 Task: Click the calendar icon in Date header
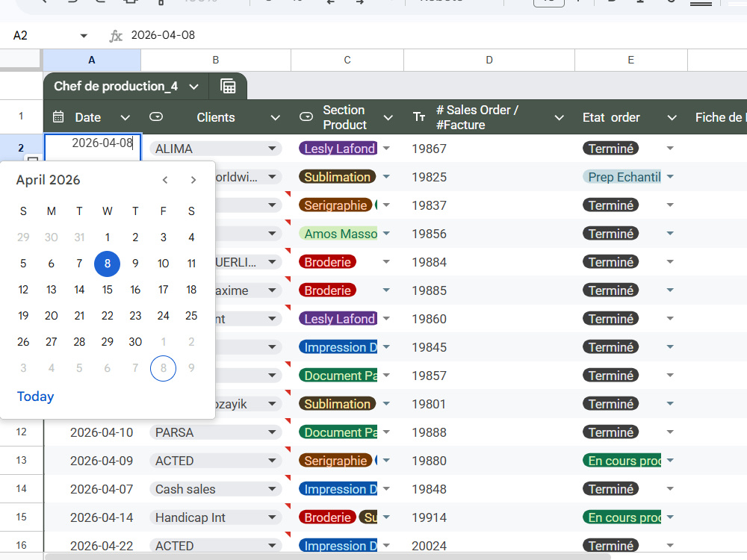(58, 117)
